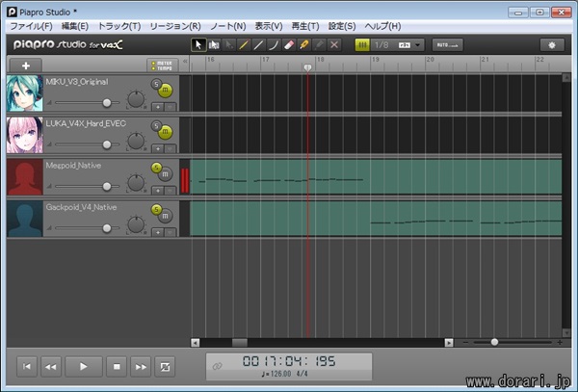578x392 pixels.
Task: Click plus button on LUKA_V4X_Hard_EVEC track
Action: [x=158, y=148]
